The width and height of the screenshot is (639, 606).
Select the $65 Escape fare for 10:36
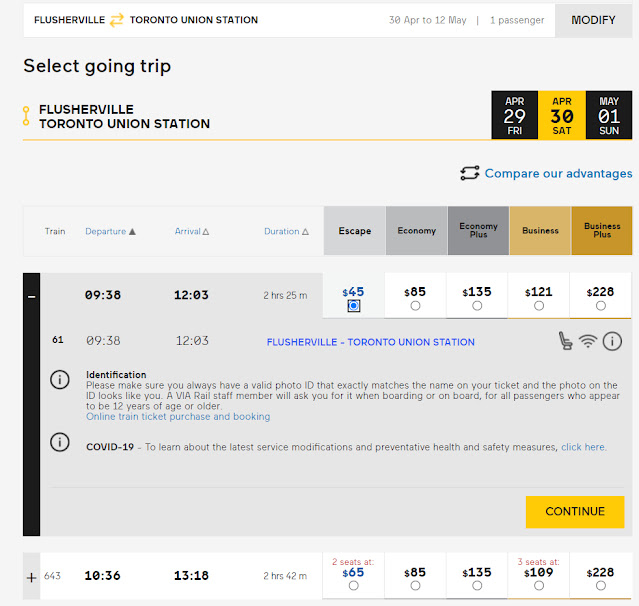[x=353, y=585]
